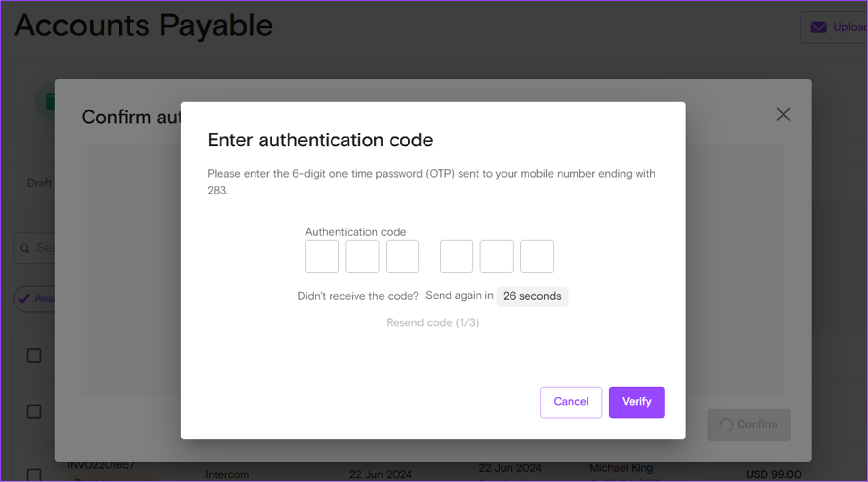Viewport: 868px width, 482px height.
Task: Select the checkbox for invoice INV02201657
Action: [34, 474]
